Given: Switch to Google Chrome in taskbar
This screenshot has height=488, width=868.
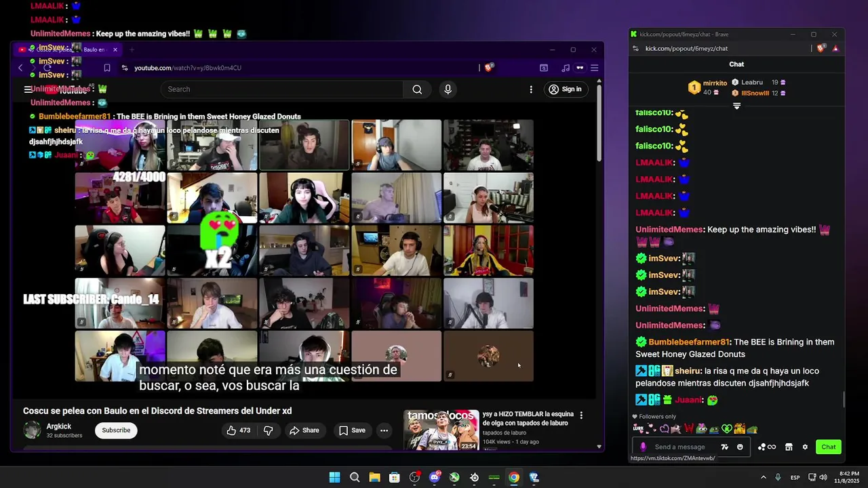Looking at the screenshot, I should point(514,477).
